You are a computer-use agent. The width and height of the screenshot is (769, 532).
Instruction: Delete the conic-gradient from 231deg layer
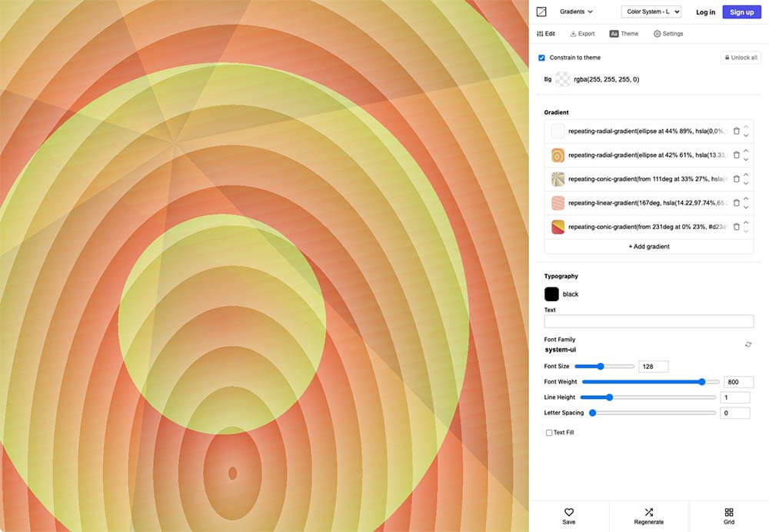[x=736, y=227]
